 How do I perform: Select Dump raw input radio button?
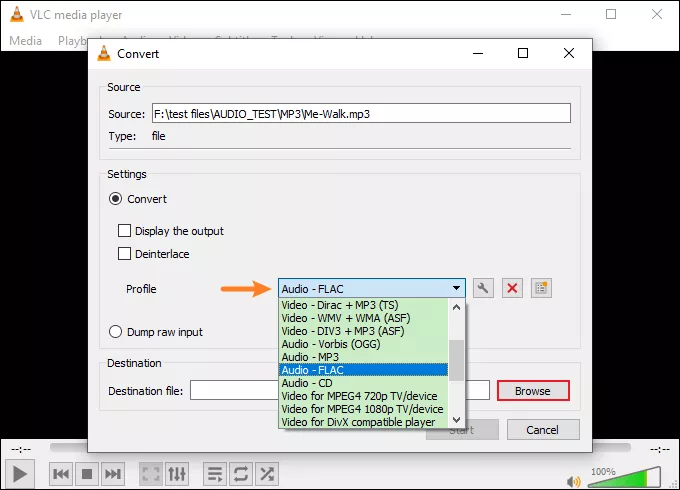click(115, 332)
